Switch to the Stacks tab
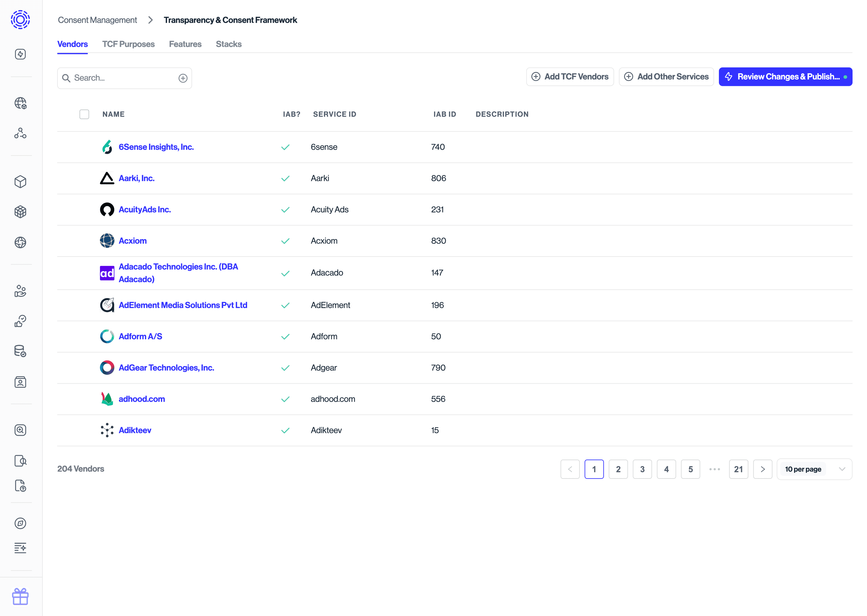This screenshot has width=867, height=616. 228,44
